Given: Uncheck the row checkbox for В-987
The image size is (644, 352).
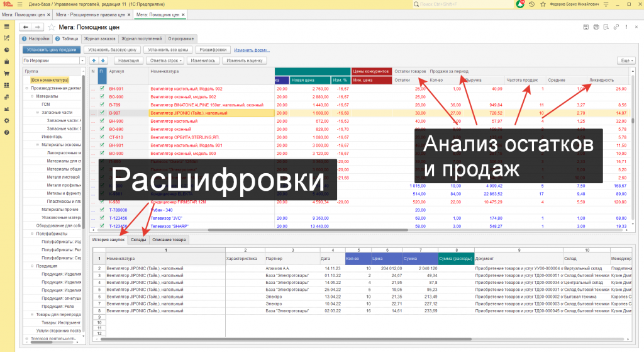Looking at the screenshot, I should pyautogui.click(x=102, y=113).
